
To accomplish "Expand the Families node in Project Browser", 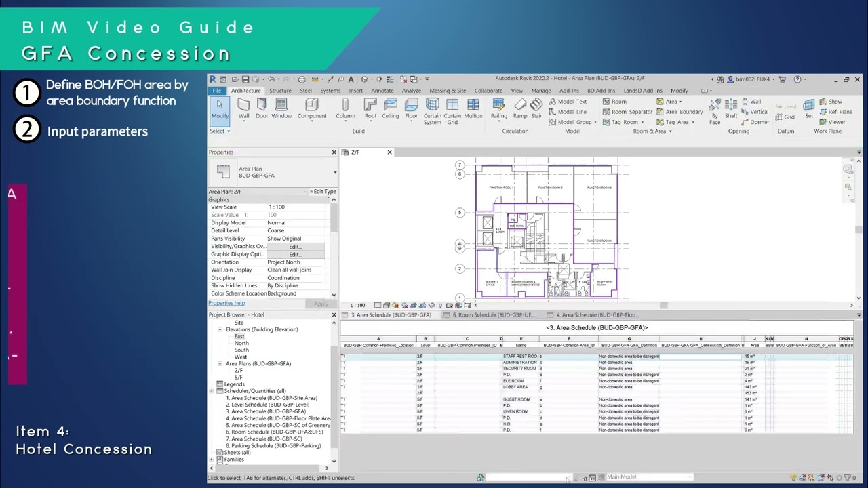I will (212, 460).
